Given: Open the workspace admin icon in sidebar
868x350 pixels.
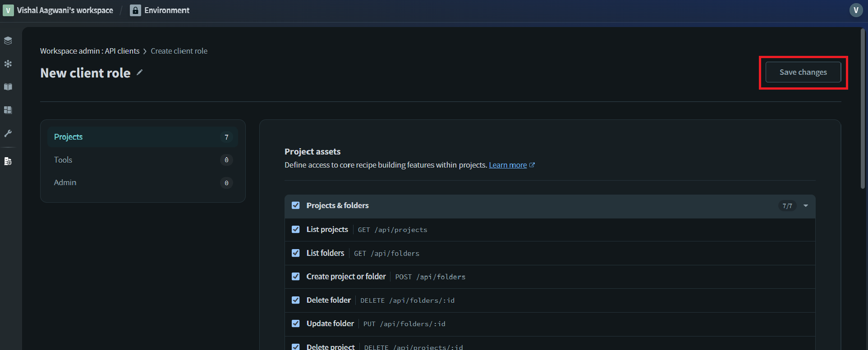Looking at the screenshot, I should (x=8, y=161).
